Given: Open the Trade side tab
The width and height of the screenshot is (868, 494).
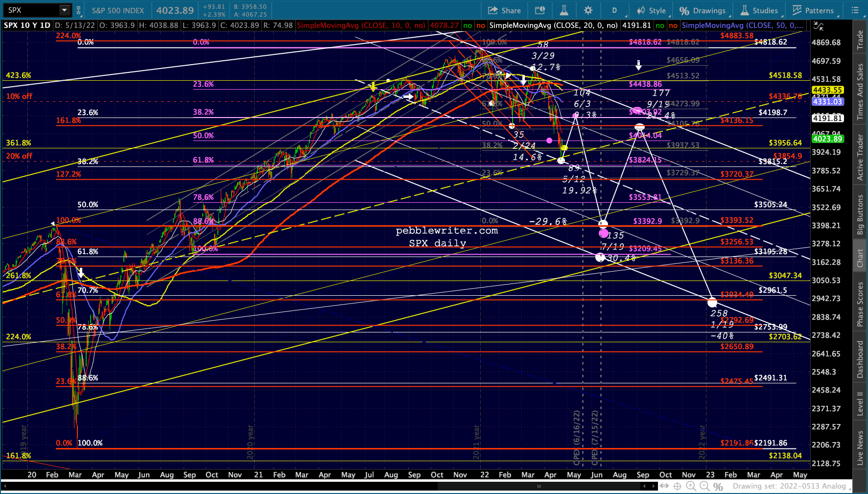Looking at the screenshot, I should click(x=860, y=40).
